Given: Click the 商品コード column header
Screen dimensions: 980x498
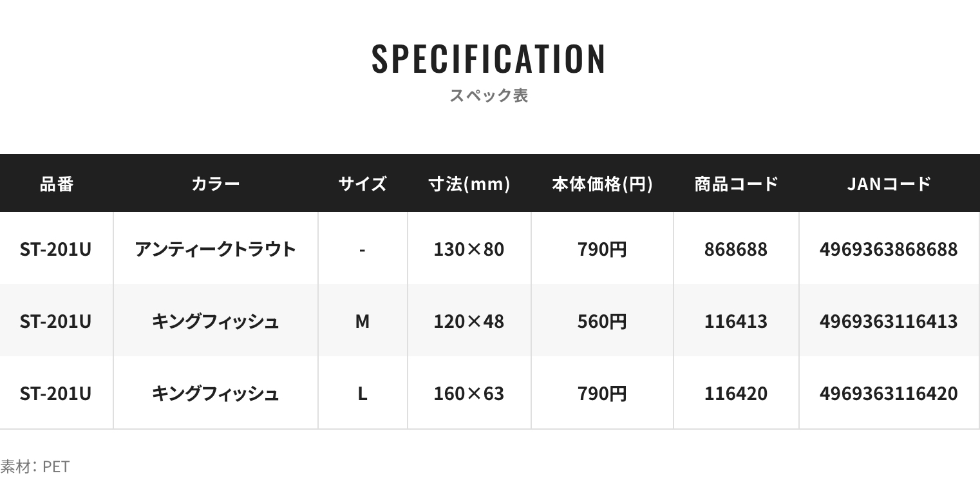Looking at the screenshot, I should pos(736,184).
